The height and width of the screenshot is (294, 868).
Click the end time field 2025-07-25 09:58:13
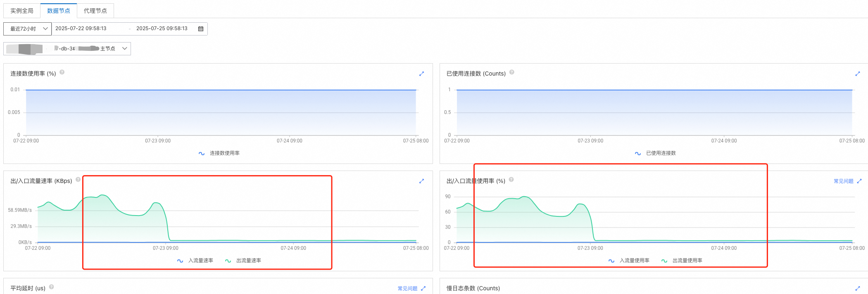(x=162, y=28)
